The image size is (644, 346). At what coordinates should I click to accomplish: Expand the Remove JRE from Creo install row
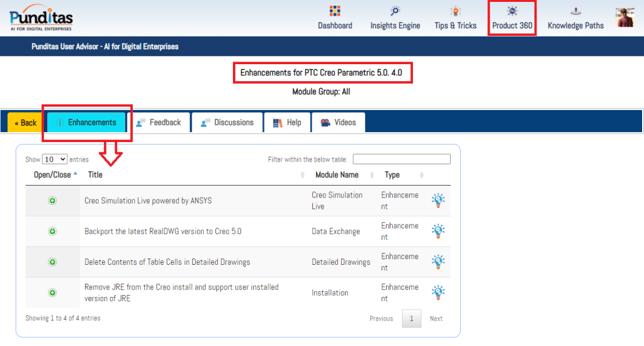click(52, 293)
